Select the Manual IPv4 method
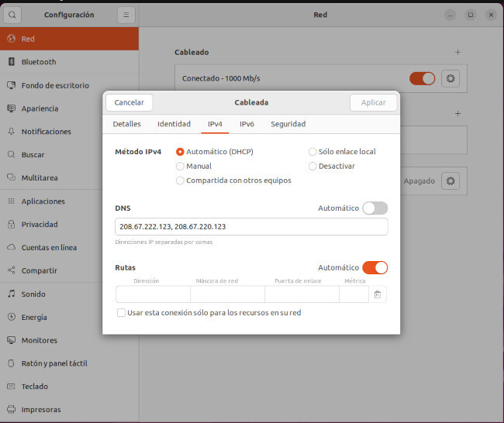The height and width of the screenshot is (423, 504). 181,167
